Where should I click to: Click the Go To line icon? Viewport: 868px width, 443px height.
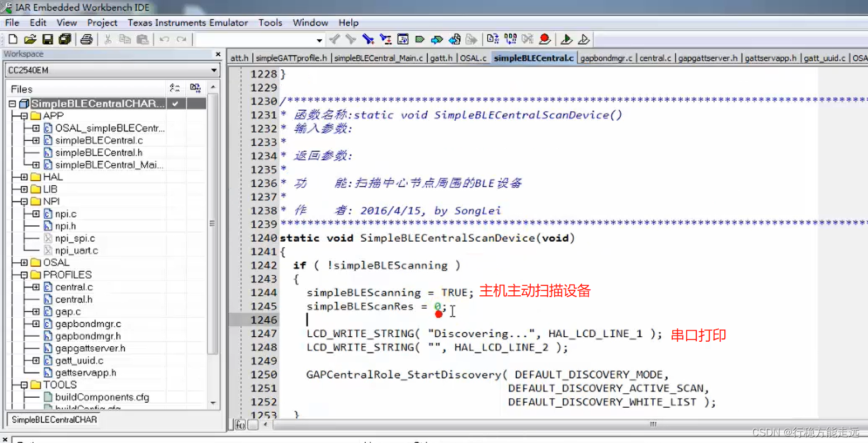(403, 39)
